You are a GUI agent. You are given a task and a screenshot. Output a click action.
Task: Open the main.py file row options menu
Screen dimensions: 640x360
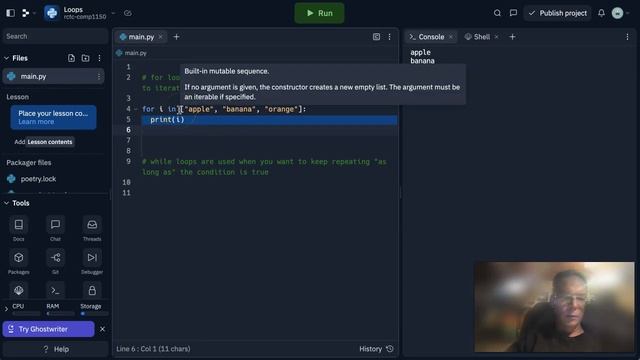(98, 76)
